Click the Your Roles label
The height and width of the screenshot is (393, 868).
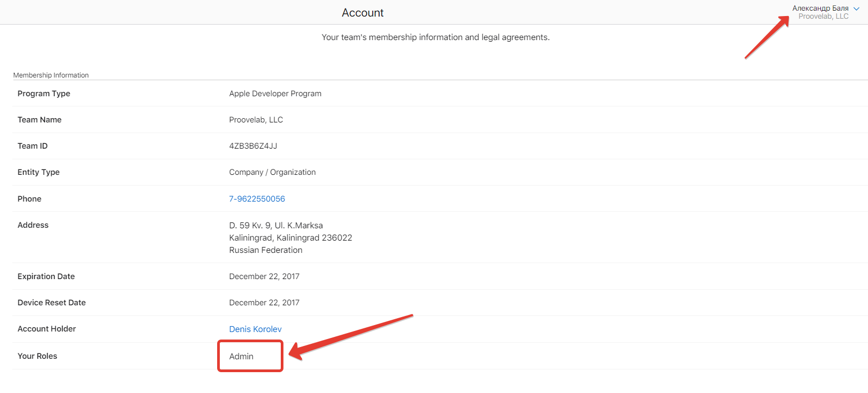[x=37, y=356]
